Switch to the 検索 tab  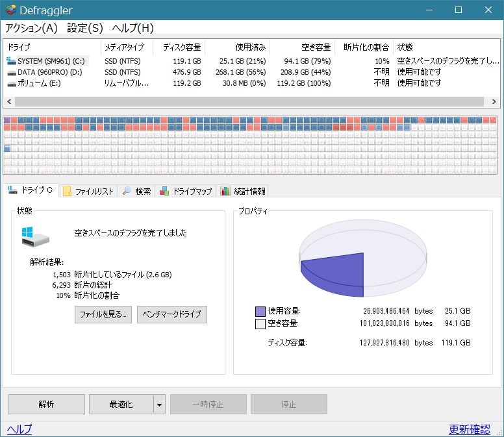136,191
